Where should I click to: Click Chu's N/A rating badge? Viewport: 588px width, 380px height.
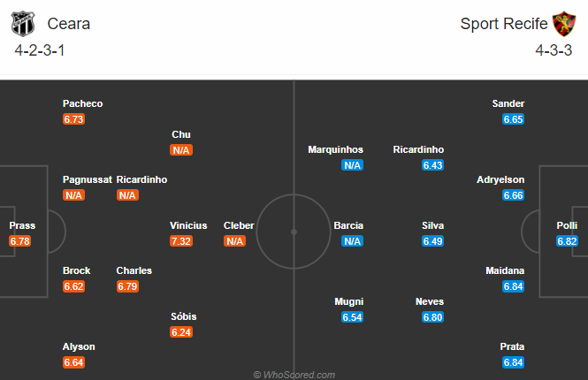(181, 150)
